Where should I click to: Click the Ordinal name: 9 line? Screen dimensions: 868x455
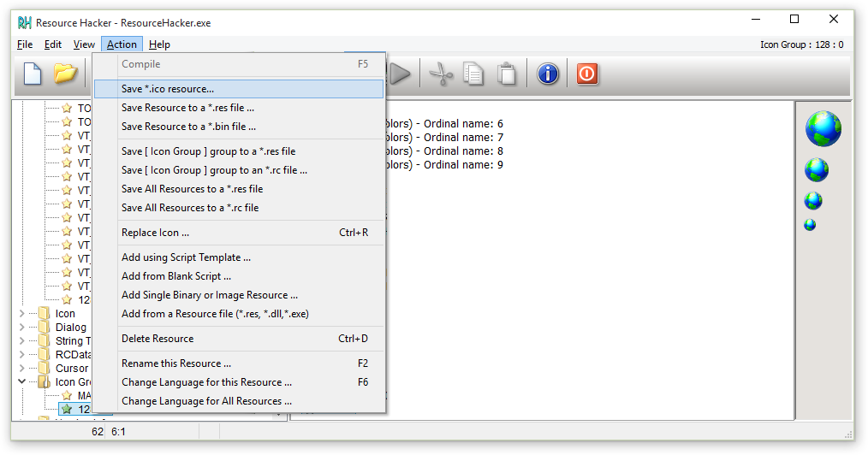click(x=444, y=165)
